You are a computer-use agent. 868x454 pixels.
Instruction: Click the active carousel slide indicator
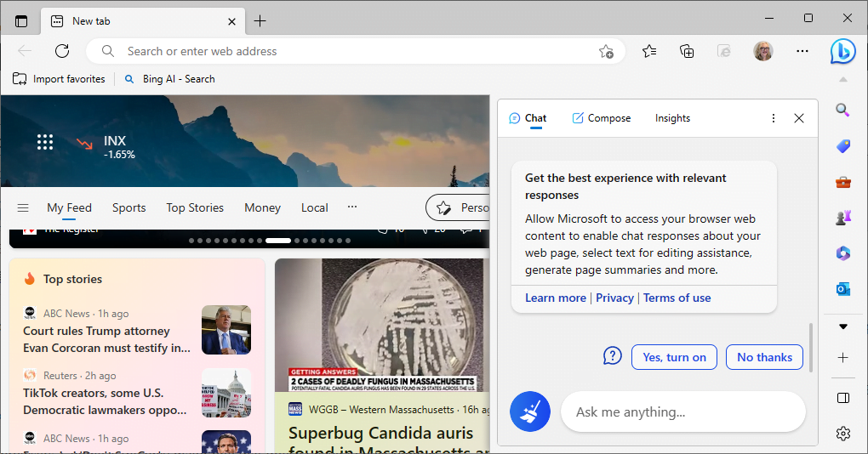278,241
